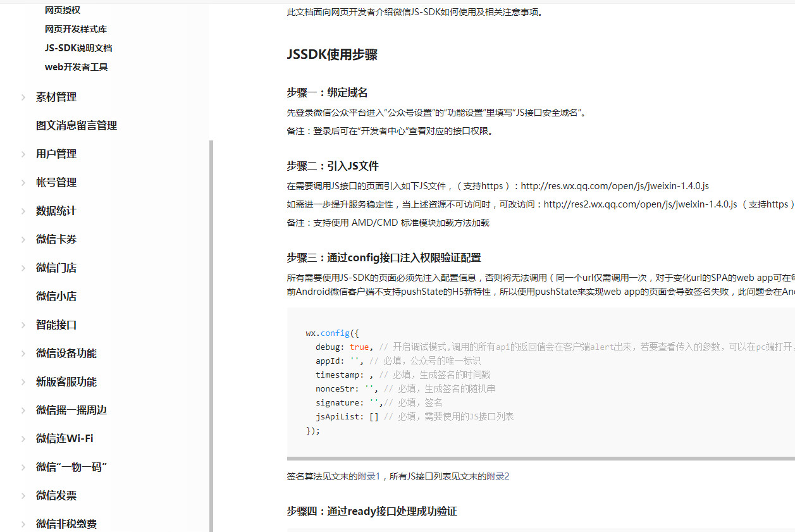This screenshot has height=532, width=795.
Task: Select 微信摇一摇周边 section label
Action: point(71,410)
